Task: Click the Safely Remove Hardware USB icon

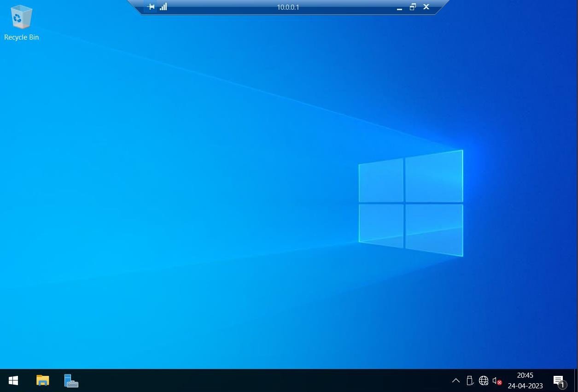Action: (470, 380)
